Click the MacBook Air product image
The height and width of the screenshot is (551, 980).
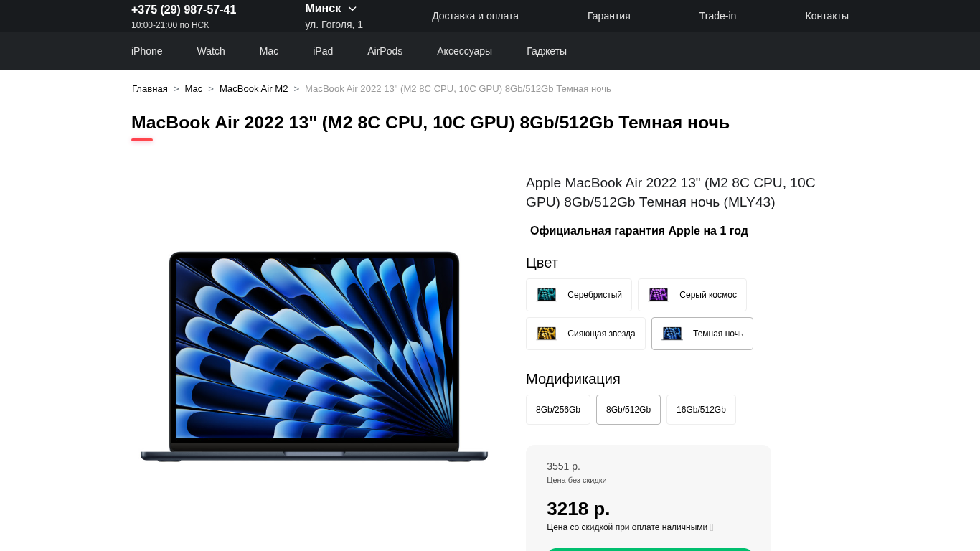point(314,357)
